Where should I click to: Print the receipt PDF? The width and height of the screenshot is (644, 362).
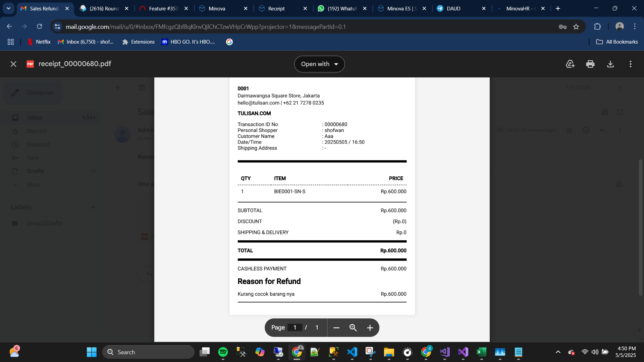click(590, 64)
